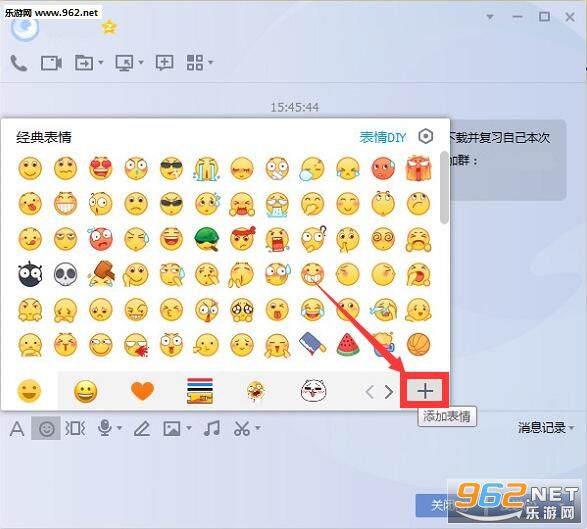Insert the basketball emoji
This screenshot has width=587, height=529.
pyautogui.click(x=418, y=344)
